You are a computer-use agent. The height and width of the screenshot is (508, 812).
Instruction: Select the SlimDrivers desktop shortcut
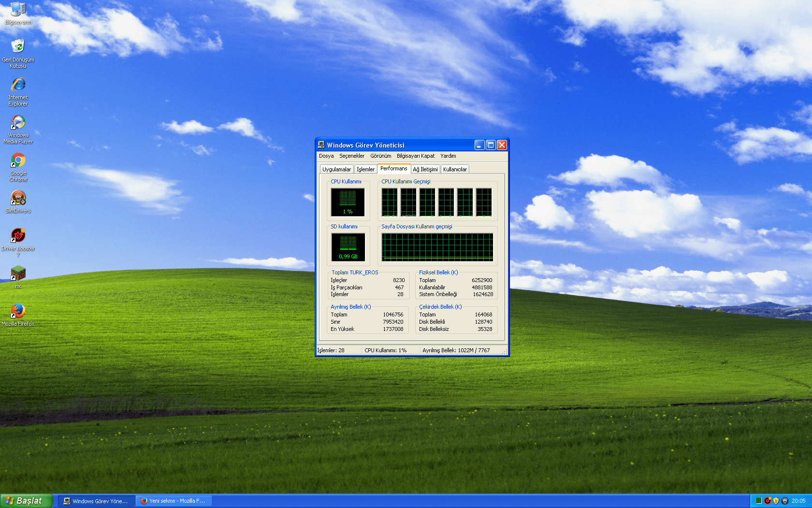coord(18,202)
